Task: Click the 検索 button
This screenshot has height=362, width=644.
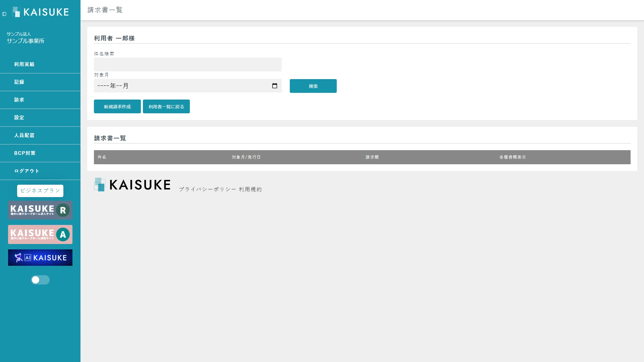Action: (x=313, y=86)
